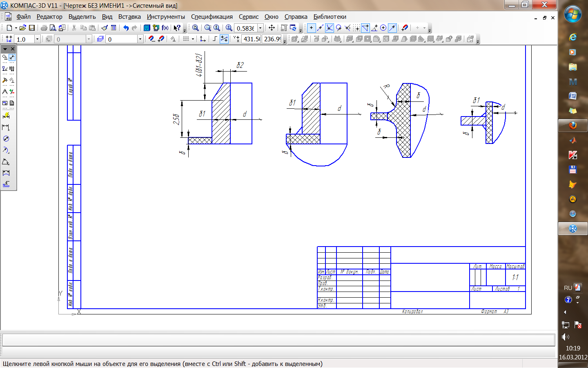Open the Библиотеки menu
The height and width of the screenshot is (368, 588).
[x=330, y=17]
